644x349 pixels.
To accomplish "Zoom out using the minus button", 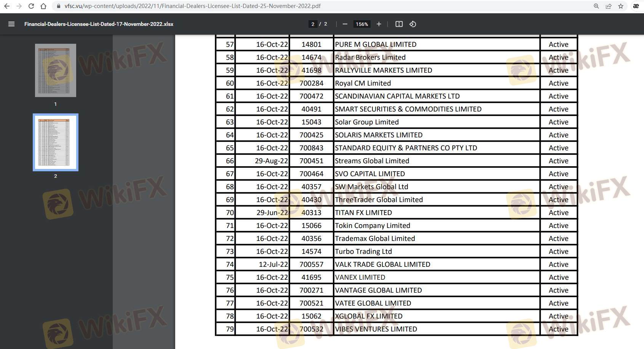I will [345, 24].
